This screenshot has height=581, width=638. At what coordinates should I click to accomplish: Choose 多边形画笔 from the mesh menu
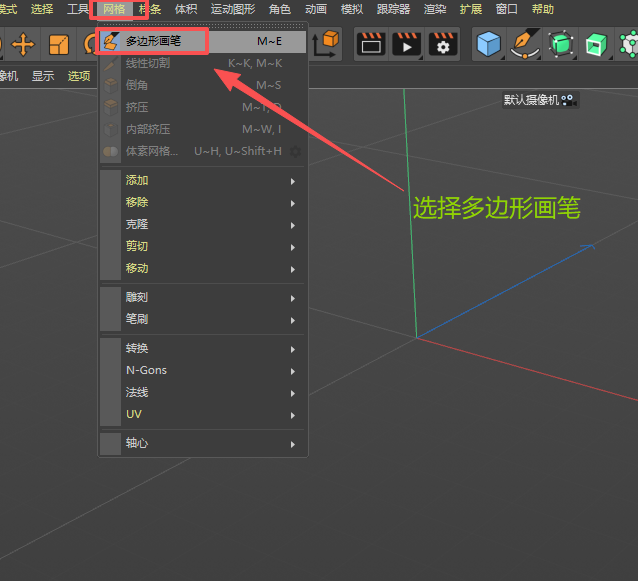click(x=153, y=41)
